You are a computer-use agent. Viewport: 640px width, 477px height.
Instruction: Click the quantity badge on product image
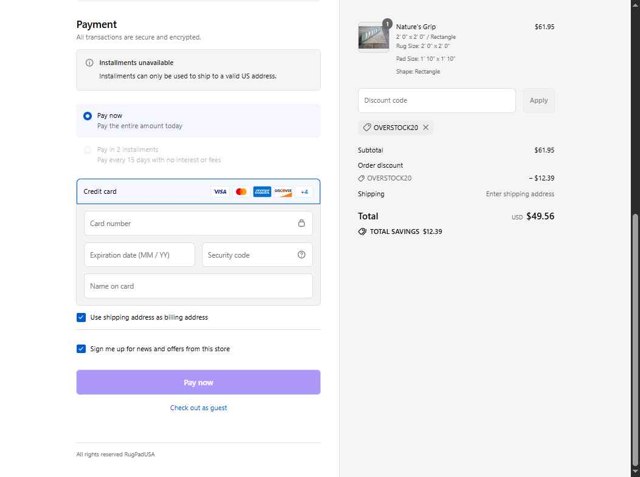(387, 24)
